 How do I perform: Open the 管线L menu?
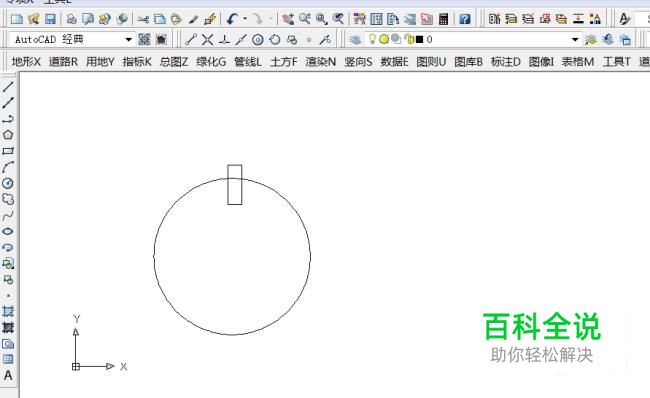pyautogui.click(x=247, y=62)
